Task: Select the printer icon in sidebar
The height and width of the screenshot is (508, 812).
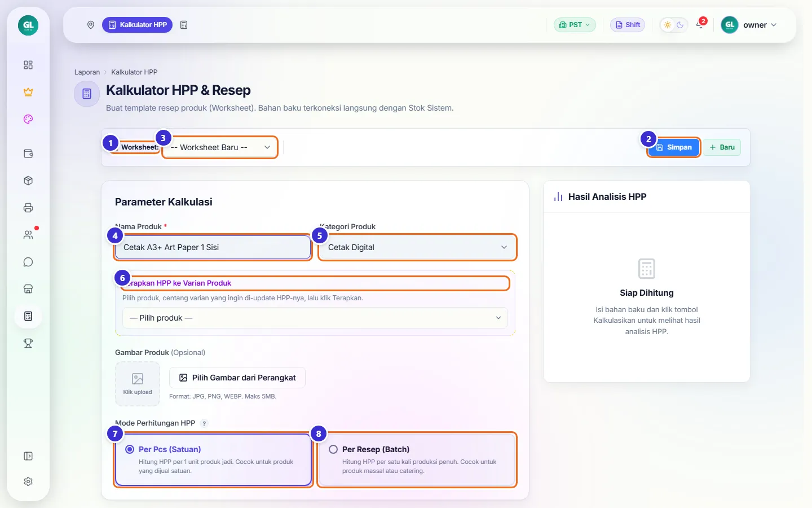Action: [x=28, y=208]
